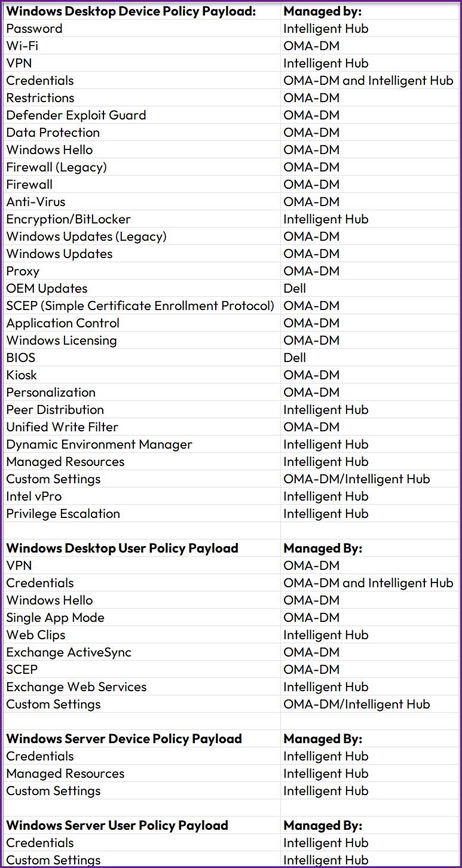Select the Single App Mode cell
This screenshot has height=868, width=462.
(55, 618)
